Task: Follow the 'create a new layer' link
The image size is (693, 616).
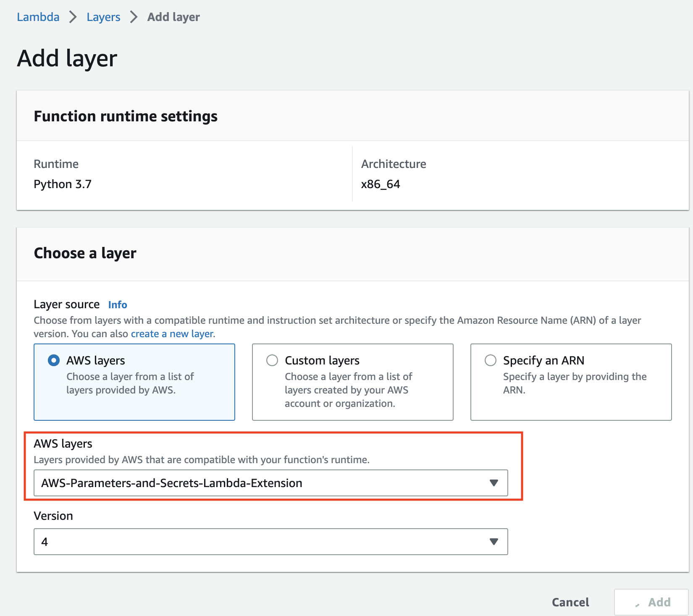Action: (172, 334)
